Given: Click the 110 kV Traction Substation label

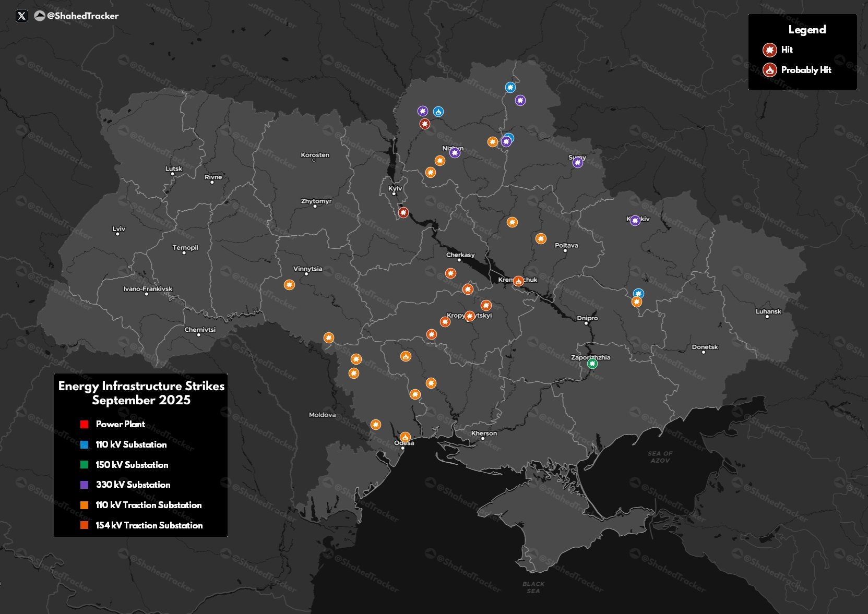Looking at the screenshot, I should coord(148,505).
